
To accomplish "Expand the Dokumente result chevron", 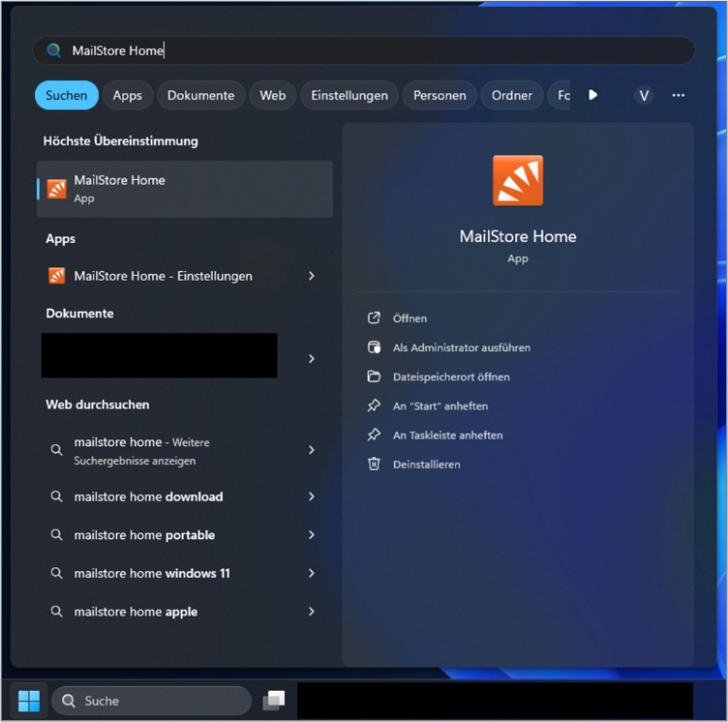I will 311,359.
